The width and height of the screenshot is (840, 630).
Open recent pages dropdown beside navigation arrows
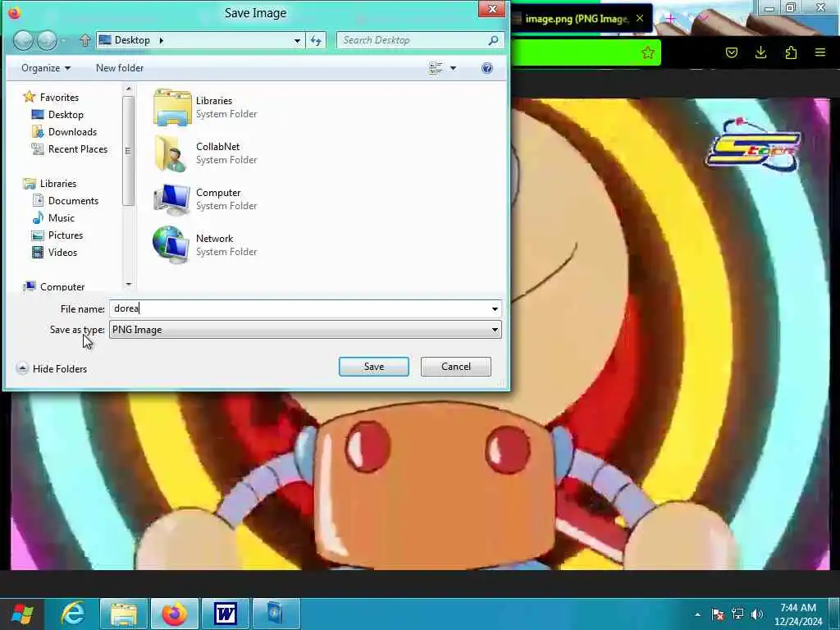click(64, 41)
